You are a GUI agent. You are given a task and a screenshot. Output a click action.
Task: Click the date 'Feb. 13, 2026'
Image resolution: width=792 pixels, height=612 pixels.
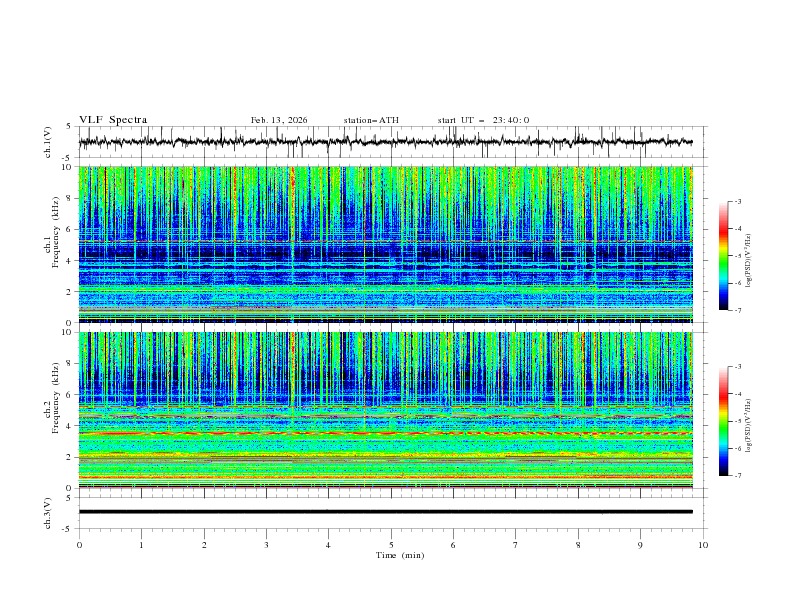279,120
